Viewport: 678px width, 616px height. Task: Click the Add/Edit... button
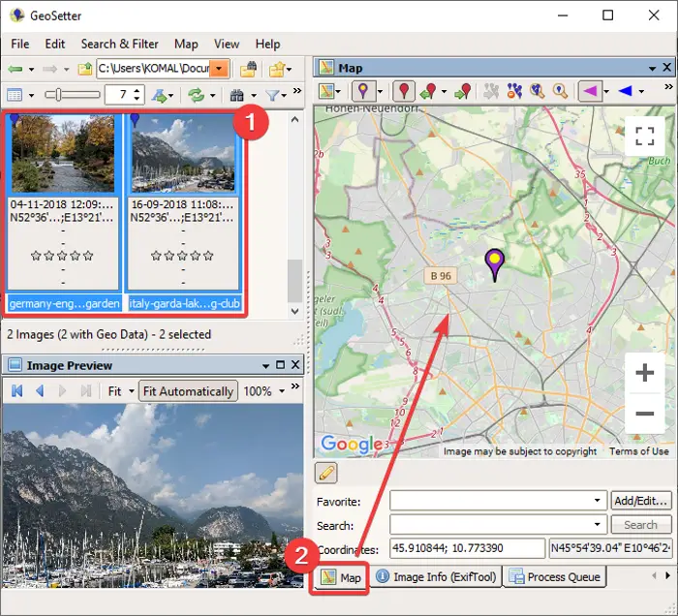click(641, 501)
